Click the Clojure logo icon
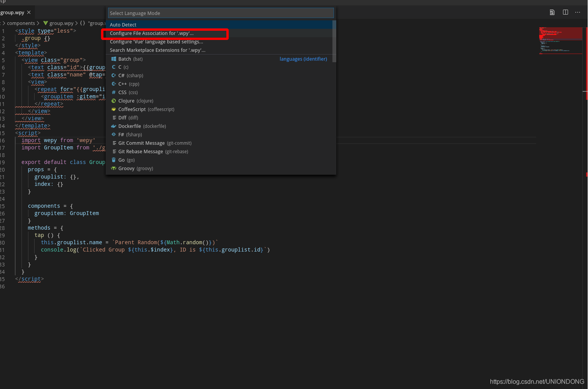Viewport: 588px width, 389px height. pos(114,101)
